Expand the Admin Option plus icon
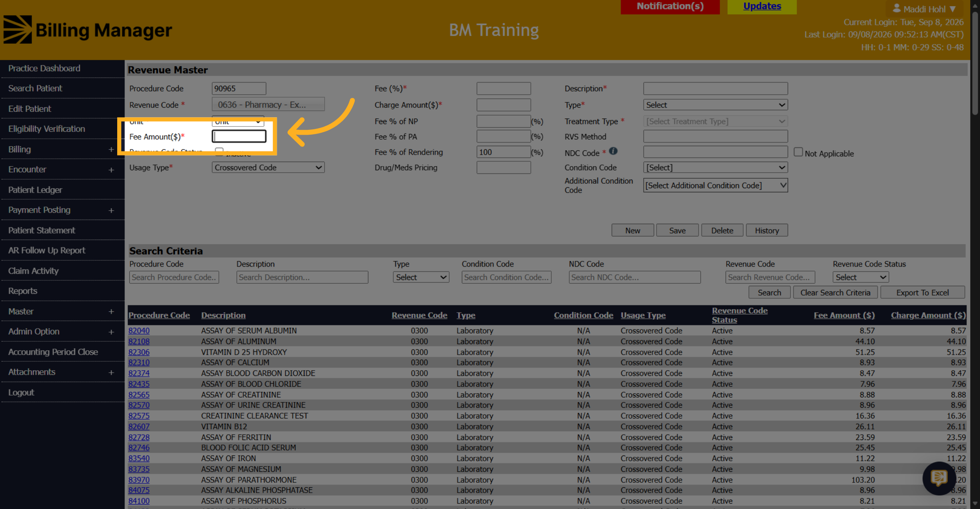980x509 pixels. click(x=111, y=332)
